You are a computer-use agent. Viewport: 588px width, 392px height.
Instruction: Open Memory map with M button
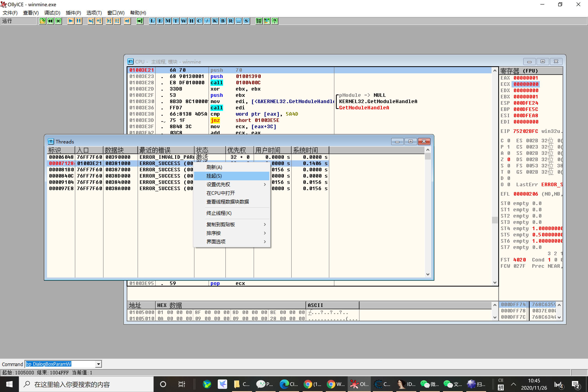(168, 21)
